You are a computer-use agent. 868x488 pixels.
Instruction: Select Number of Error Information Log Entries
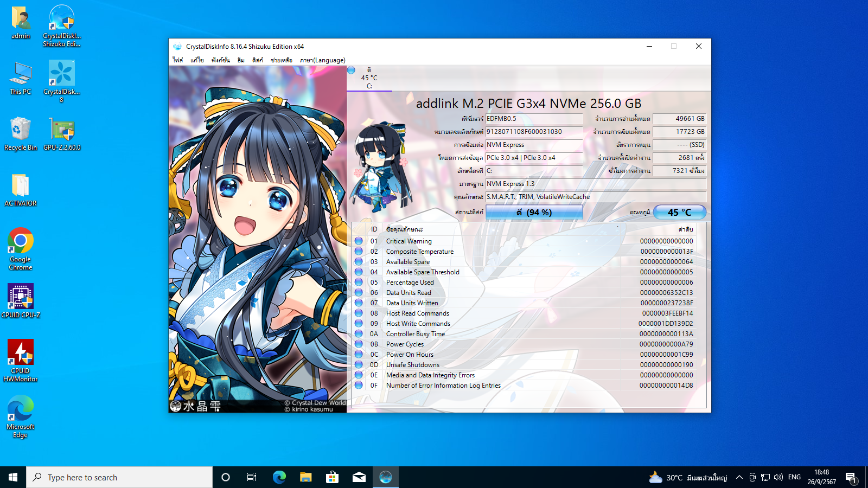point(443,386)
